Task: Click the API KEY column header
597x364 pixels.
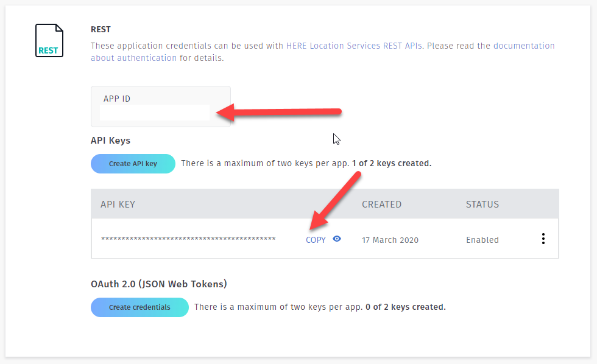Action: pyautogui.click(x=118, y=205)
